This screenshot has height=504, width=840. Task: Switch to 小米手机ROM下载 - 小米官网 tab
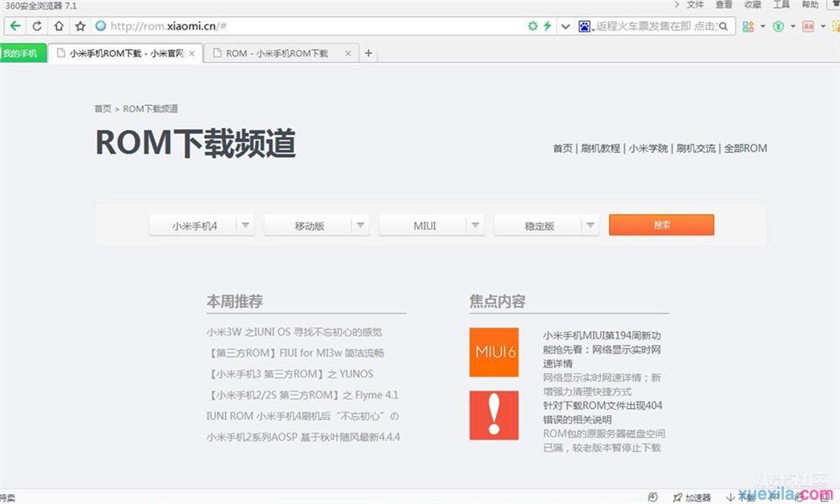tap(125, 53)
